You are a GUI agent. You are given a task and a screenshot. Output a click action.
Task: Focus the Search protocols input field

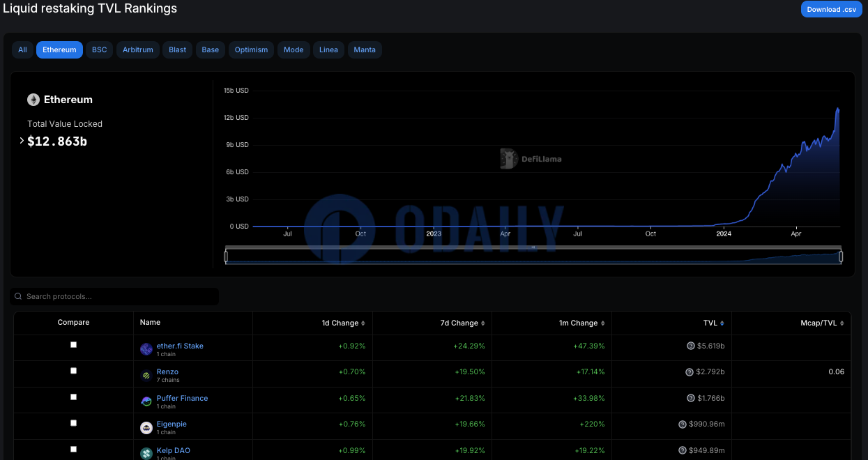click(114, 297)
